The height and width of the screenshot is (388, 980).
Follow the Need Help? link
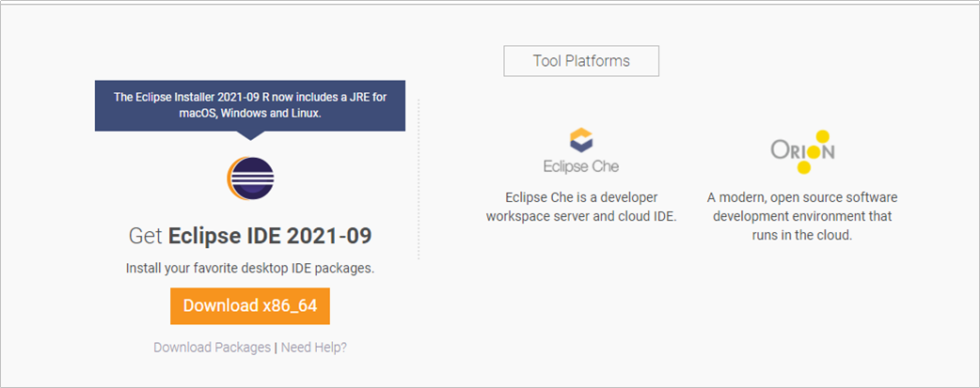(x=314, y=348)
